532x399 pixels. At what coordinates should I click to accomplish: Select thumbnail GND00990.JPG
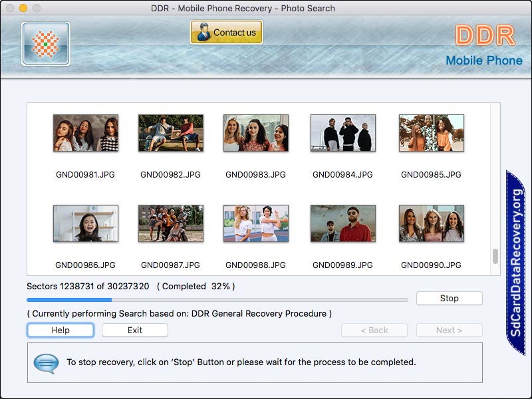[431, 223]
